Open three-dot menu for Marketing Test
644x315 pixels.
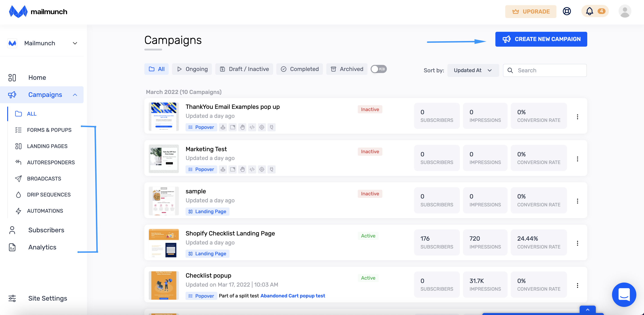[x=577, y=159]
